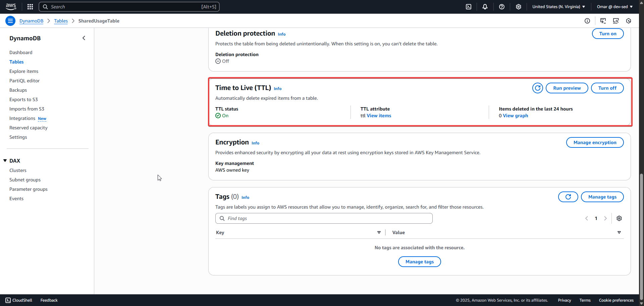Open CloudShell from the top bar icon
The width and height of the screenshot is (644, 306).
[x=469, y=7]
